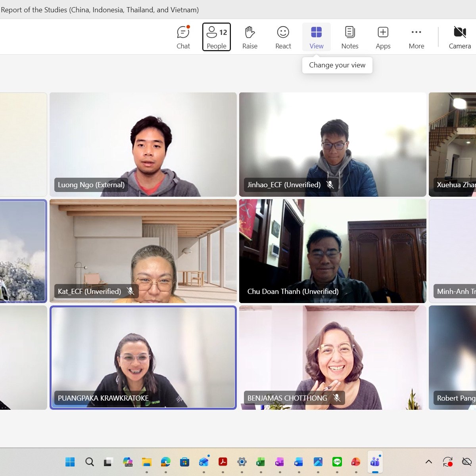Click muted mic icon on Kat_ECF tile
The width and height of the screenshot is (476, 476).
(131, 292)
